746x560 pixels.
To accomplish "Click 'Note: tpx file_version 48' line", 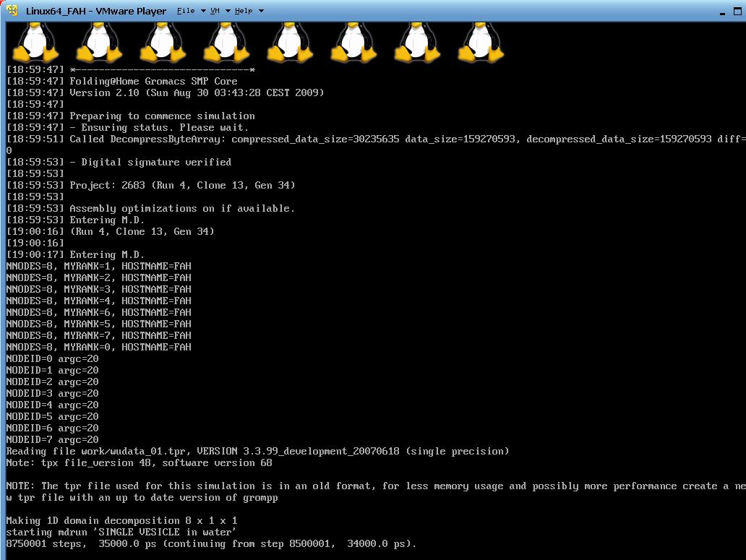I will [x=140, y=463].
